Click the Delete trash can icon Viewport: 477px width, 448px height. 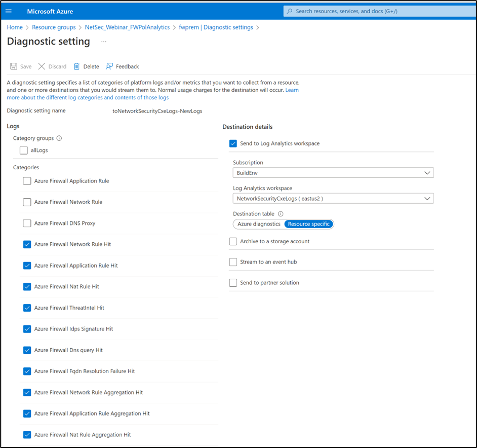pyautogui.click(x=76, y=66)
